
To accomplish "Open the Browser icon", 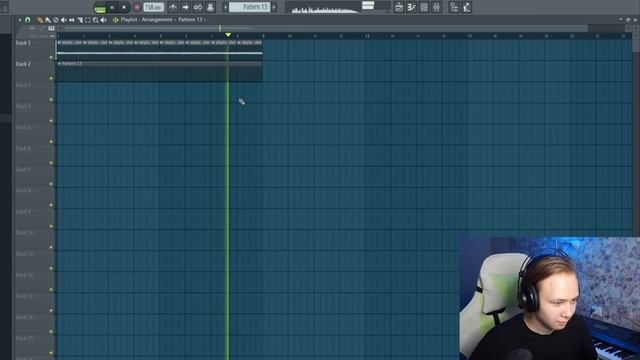I will coord(454,7).
